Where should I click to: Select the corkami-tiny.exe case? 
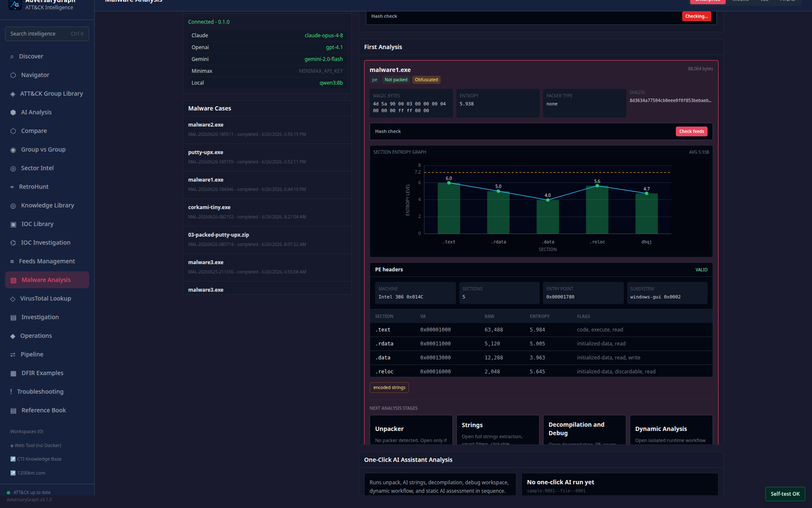coord(267,213)
